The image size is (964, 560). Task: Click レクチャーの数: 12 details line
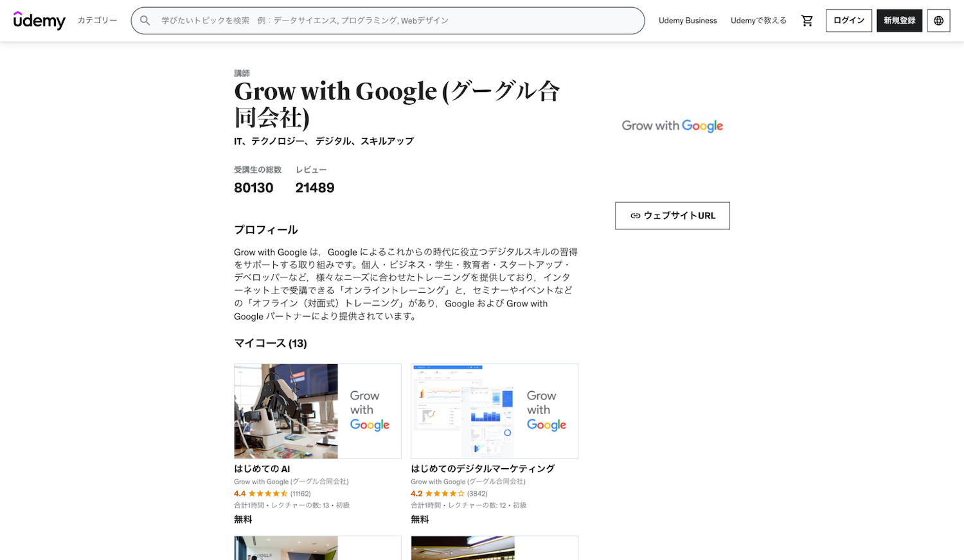pos(469,505)
